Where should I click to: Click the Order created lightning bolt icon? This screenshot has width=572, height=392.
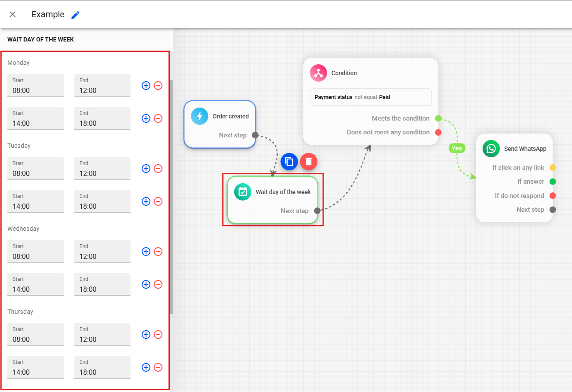tap(200, 116)
